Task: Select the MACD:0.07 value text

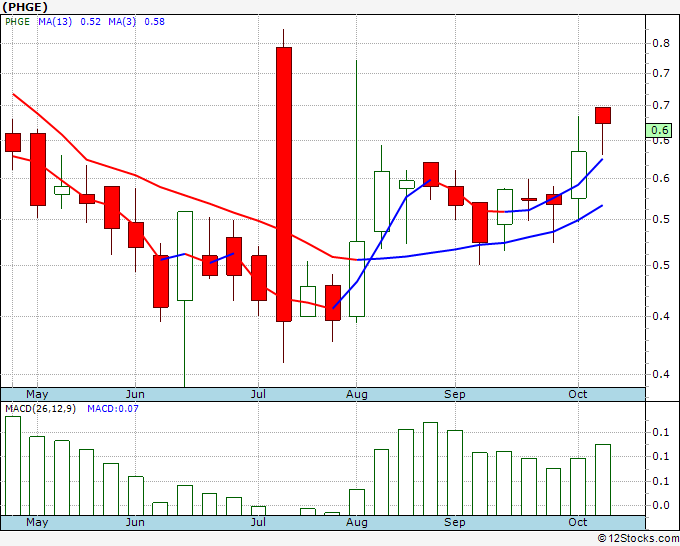Action: [113, 409]
